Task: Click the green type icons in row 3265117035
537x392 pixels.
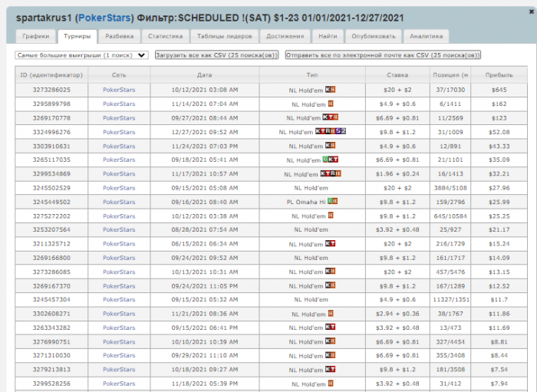Action: [331, 160]
